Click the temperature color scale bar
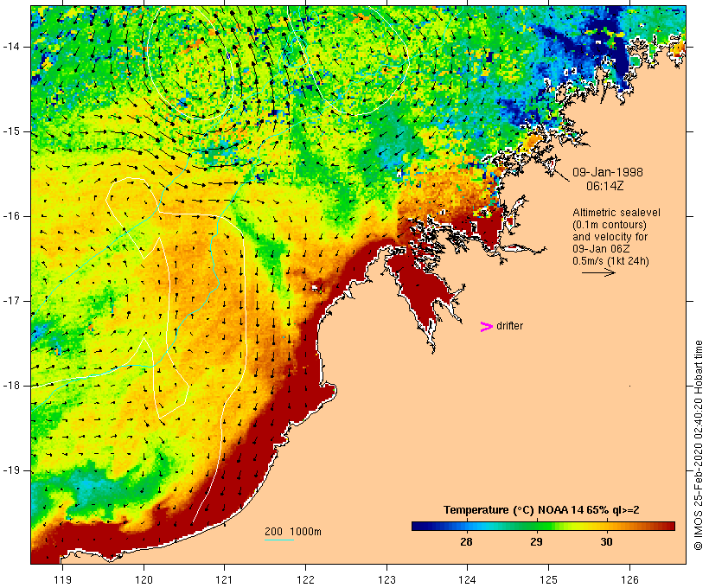Screen dimensions: 709x588 543,526
